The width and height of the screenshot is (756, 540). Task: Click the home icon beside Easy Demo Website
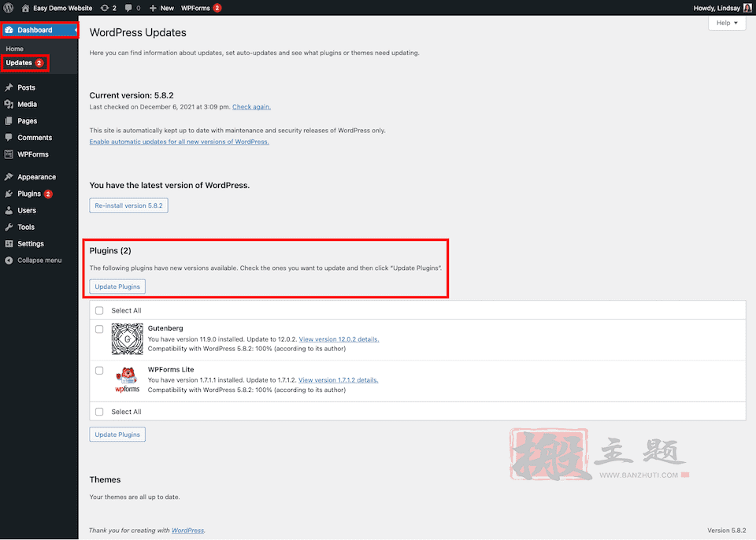click(25, 8)
